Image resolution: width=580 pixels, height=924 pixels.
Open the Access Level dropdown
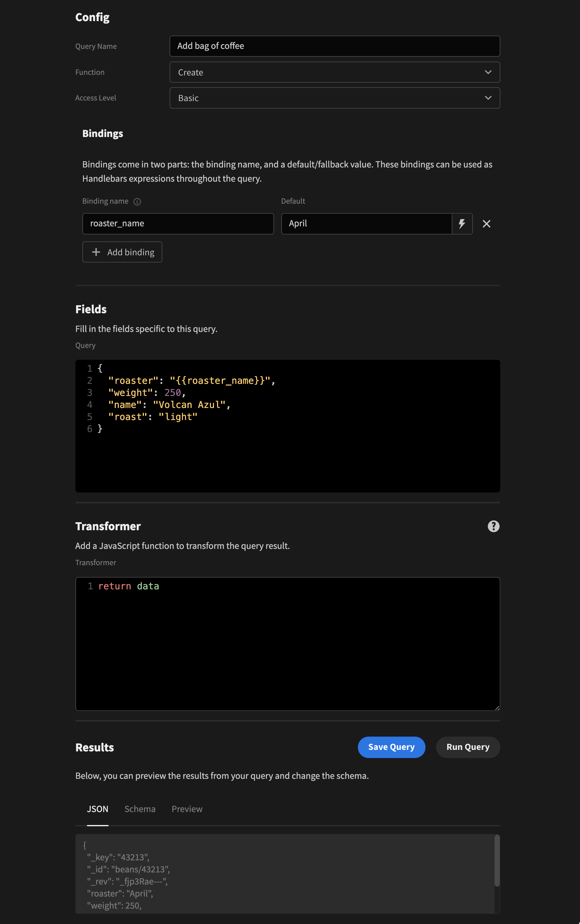(334, 97)
